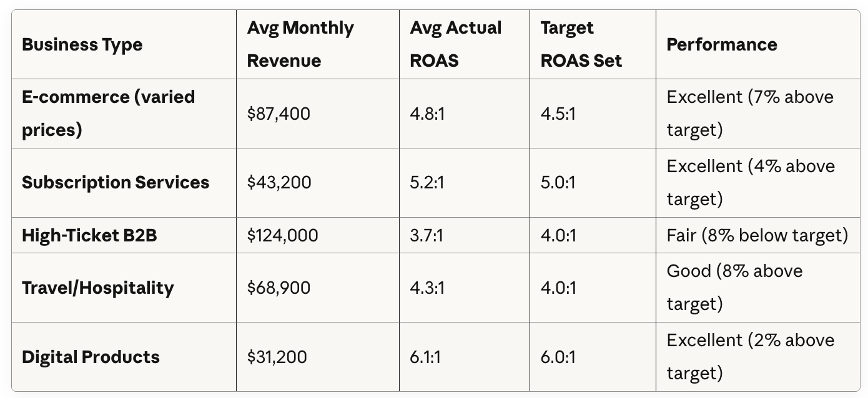
Task: Select the Target ROAS Set header
Action: [x=581, y=44]
